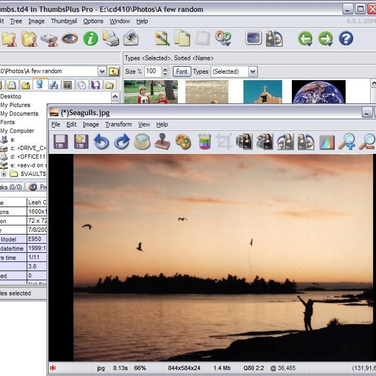Click the Redo arrow in Seagulls window
The width and height of the screenshot is (376, 376).
point(122,142)
